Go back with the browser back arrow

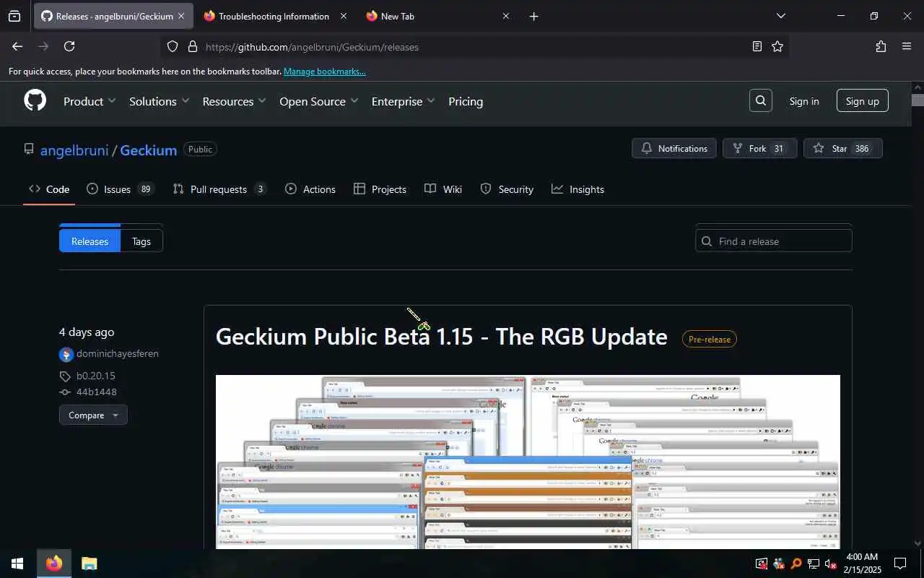(x=17, y=46)
